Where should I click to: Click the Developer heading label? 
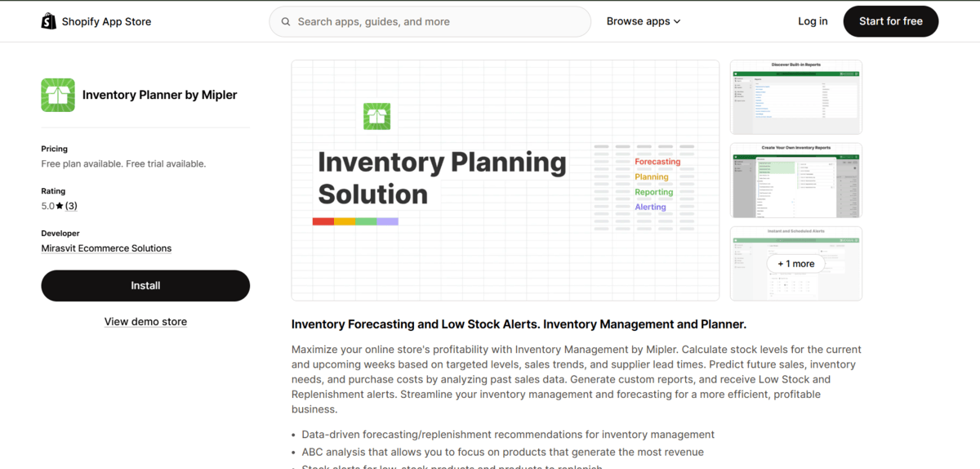click(x=60, y=234)
